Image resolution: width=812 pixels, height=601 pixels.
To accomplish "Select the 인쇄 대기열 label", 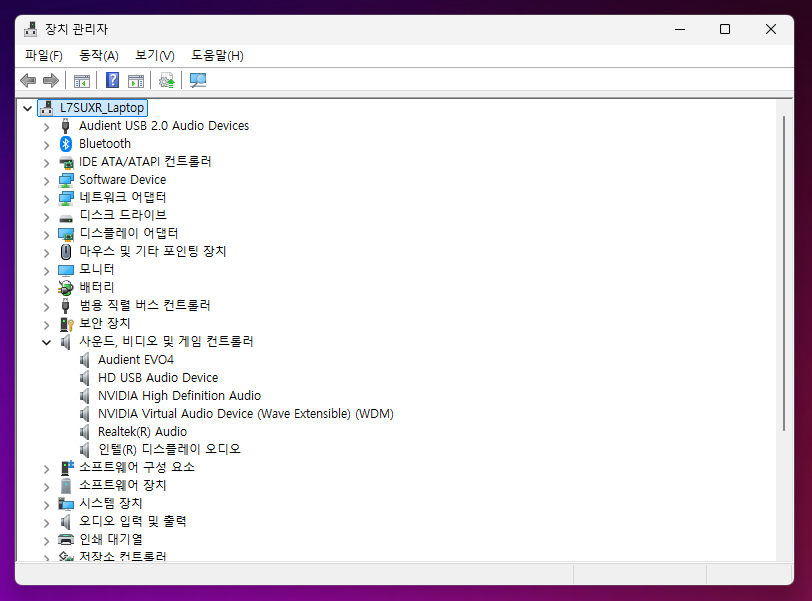I will (x=111, y=539).
